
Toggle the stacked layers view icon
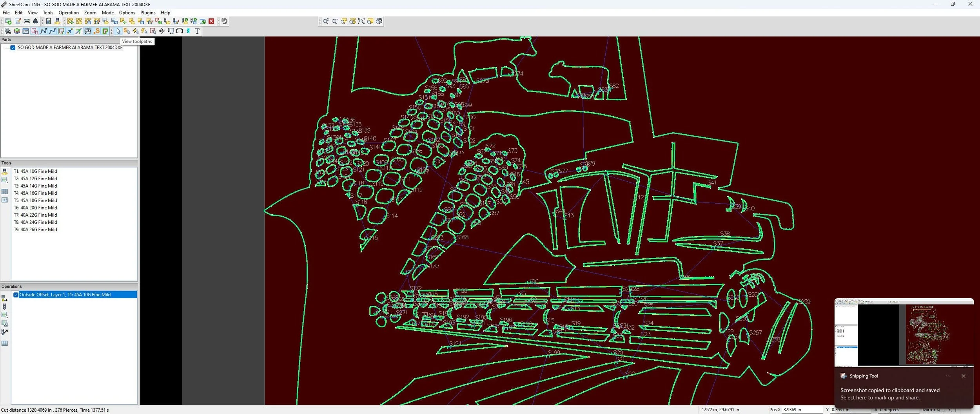click(x=17, y=31)
